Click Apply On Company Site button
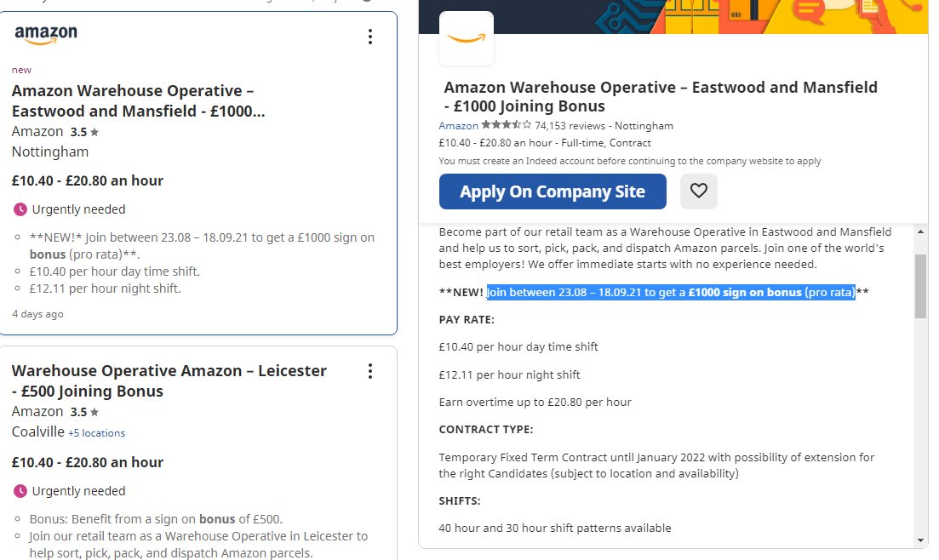Screen dimensions: 939x560 553,191
